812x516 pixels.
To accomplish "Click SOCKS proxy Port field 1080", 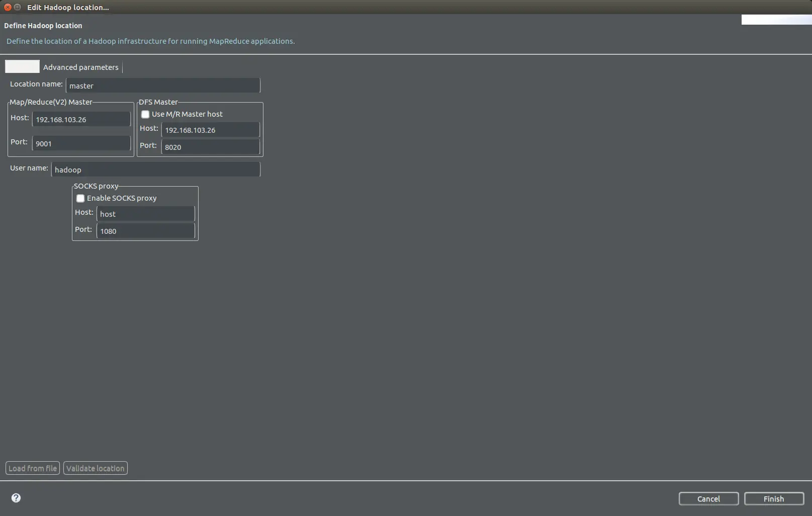I will [146, 231].
